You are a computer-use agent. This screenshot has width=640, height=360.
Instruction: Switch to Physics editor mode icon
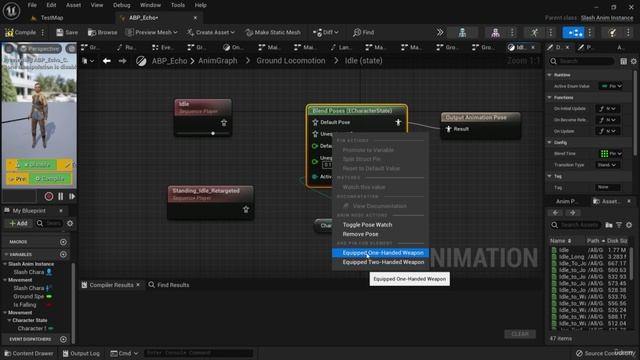point(613,33)
